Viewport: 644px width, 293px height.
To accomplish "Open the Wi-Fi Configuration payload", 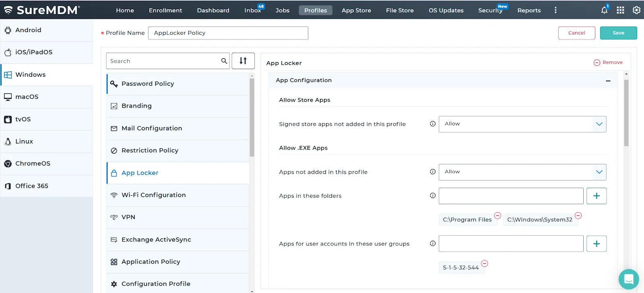I will click(x=178, y=195).
